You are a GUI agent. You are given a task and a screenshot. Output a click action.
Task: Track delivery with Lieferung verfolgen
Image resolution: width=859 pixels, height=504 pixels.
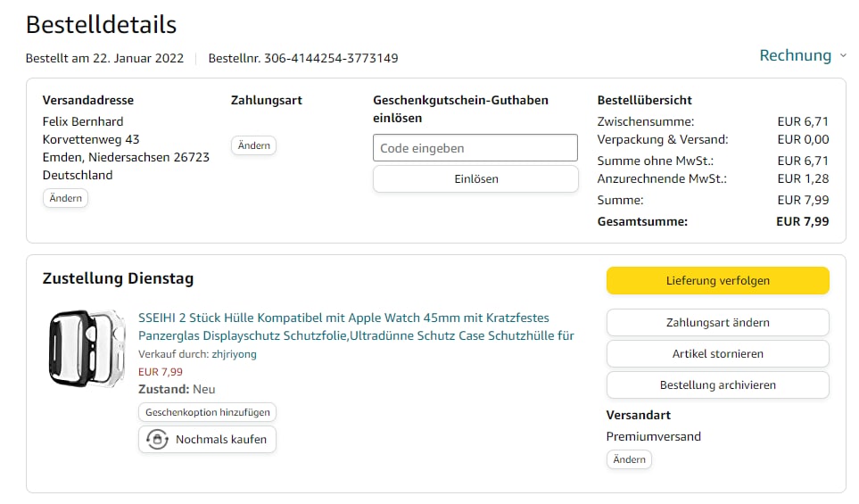pyautogui.click(x=717, y=280)
